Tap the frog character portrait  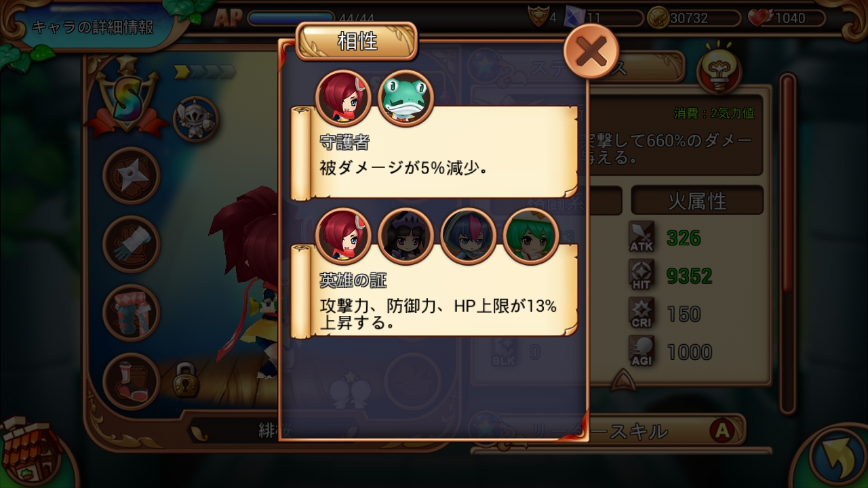click(406, 98)
